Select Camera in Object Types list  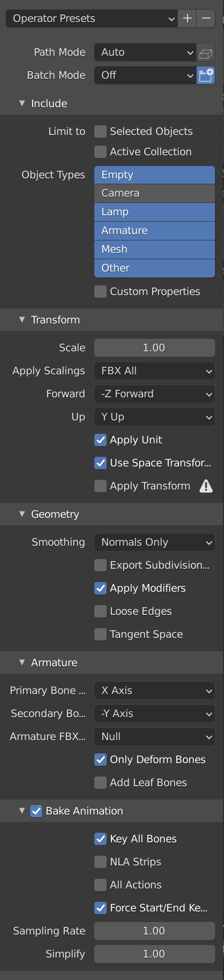click(154, 193)
